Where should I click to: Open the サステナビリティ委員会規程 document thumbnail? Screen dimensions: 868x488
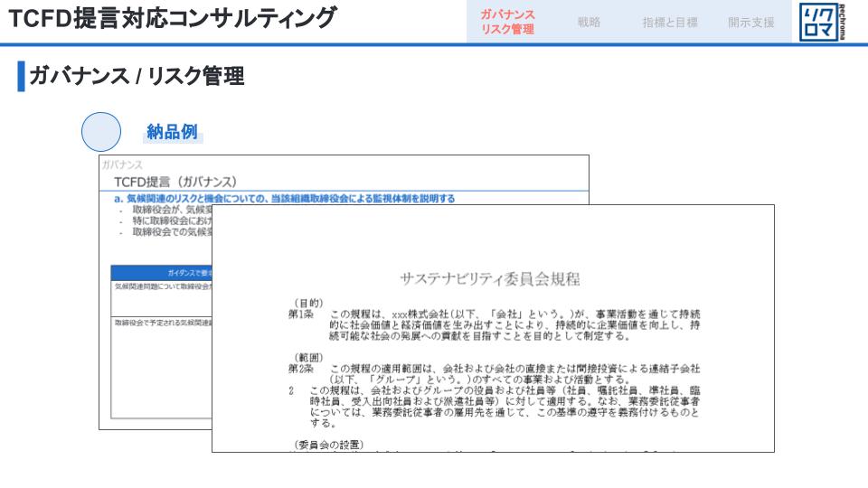(493, 328)
